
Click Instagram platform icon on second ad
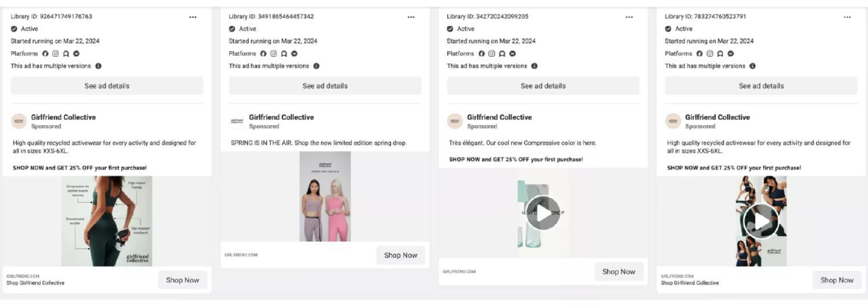pyautogui.click(x=274, y=54)
